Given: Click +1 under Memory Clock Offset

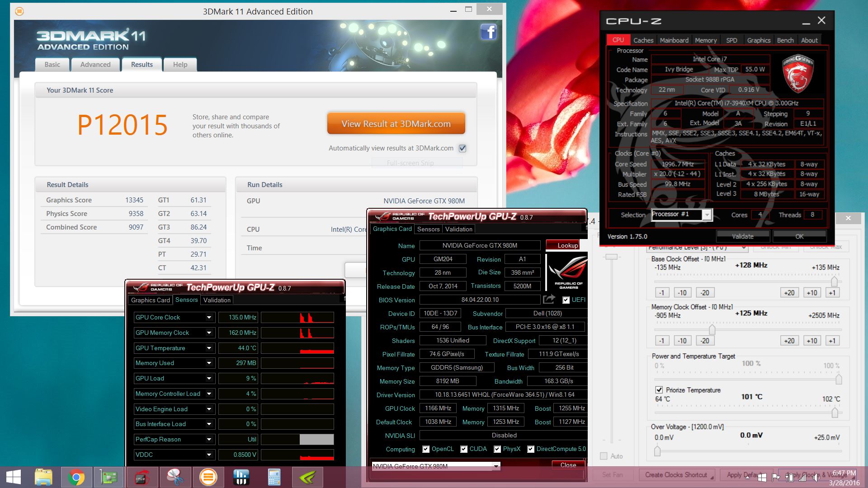Looking at the screenshot, I should (832, 341).
